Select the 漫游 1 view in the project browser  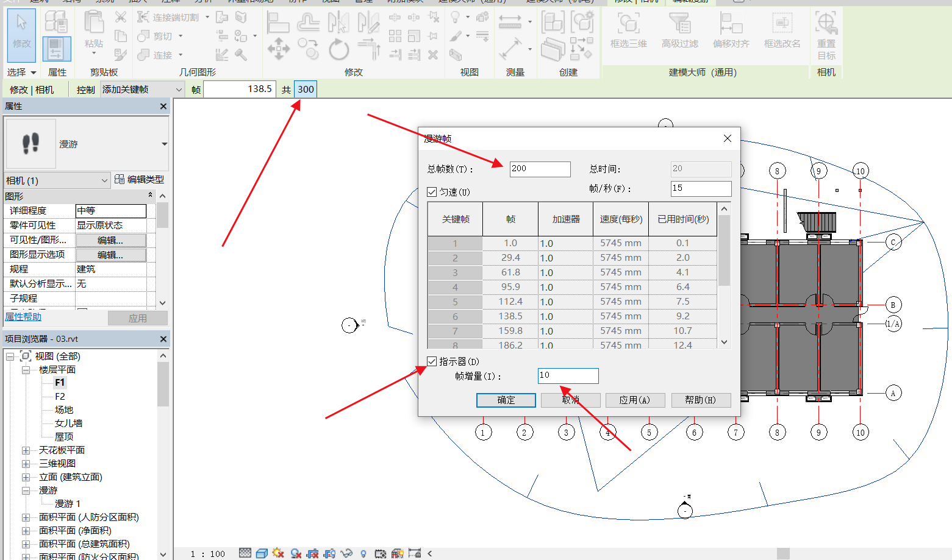(67, 504)
